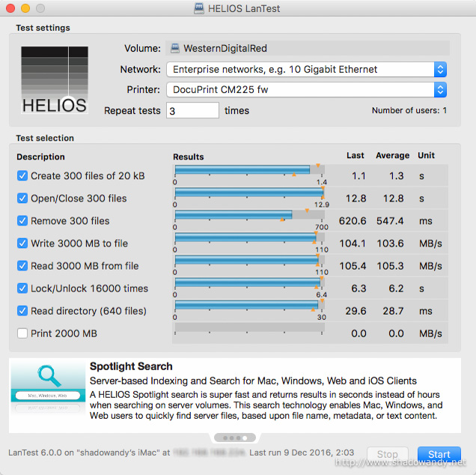Toggle Read 3000 MB from file checkbox
The height and width of the screenshot is (475, 476).
(22, 266)
